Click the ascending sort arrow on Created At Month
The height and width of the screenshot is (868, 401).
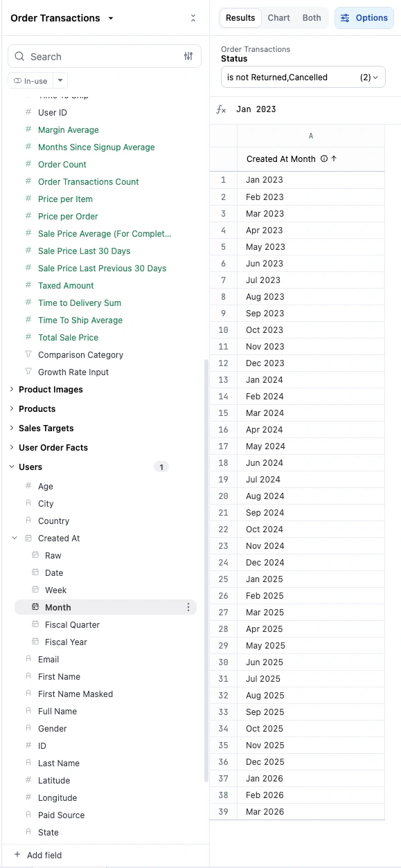click(x=334, y=159)
